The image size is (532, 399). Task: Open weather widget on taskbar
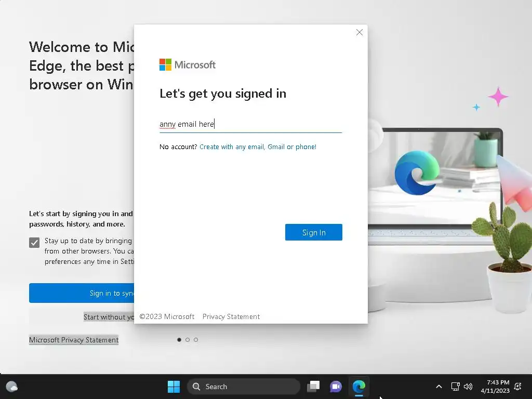tap(12, 387)
